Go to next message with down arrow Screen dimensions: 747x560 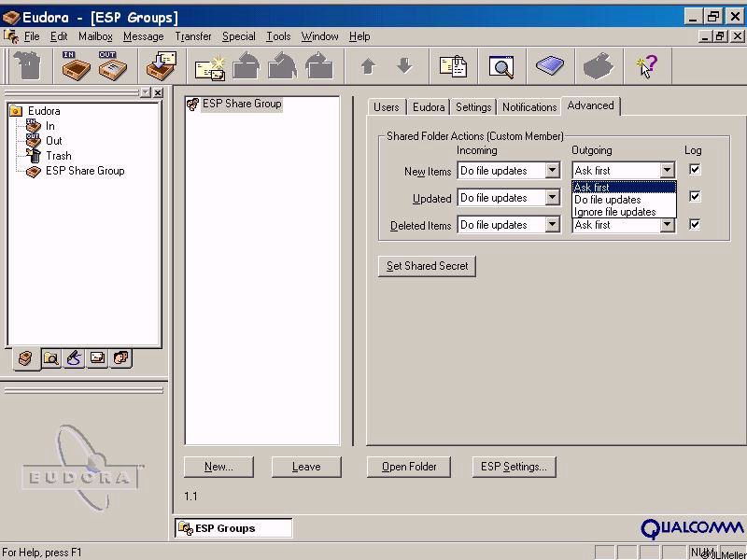click(404, 65)
